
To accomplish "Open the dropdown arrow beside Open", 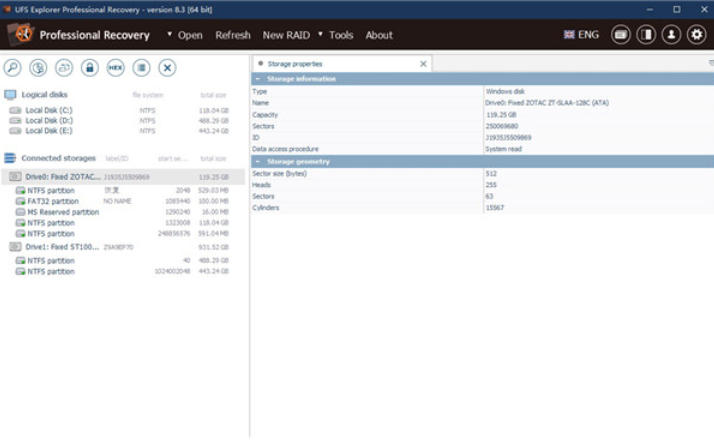I will click(x=170, y=34).
